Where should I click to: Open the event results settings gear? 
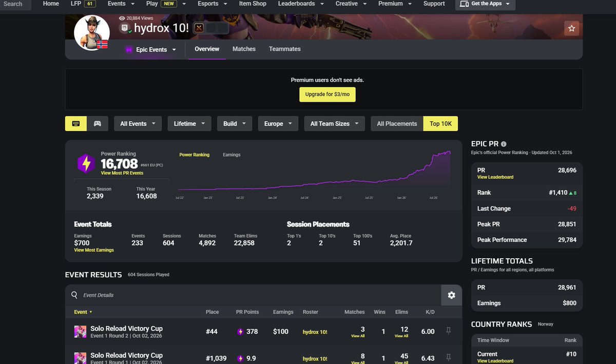pyautogui.click(x=452, y=295)
